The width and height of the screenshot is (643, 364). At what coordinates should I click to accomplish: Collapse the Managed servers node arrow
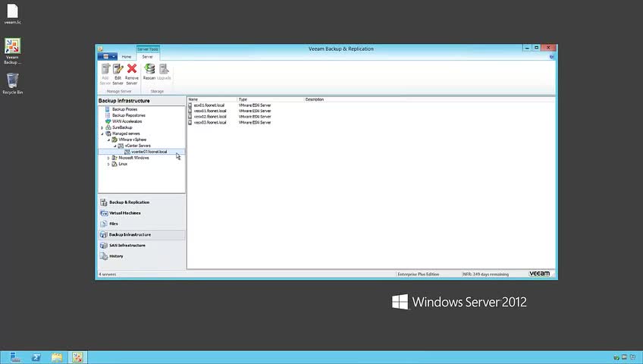[102, 134]
